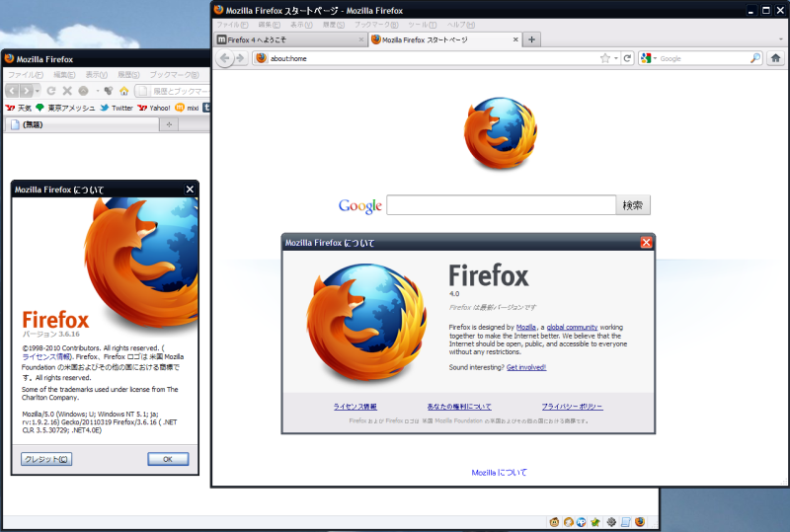790x532 pixels.
Task: Open list-all-tabs dropdown in Firefox 4
Action: coord(781,39)
